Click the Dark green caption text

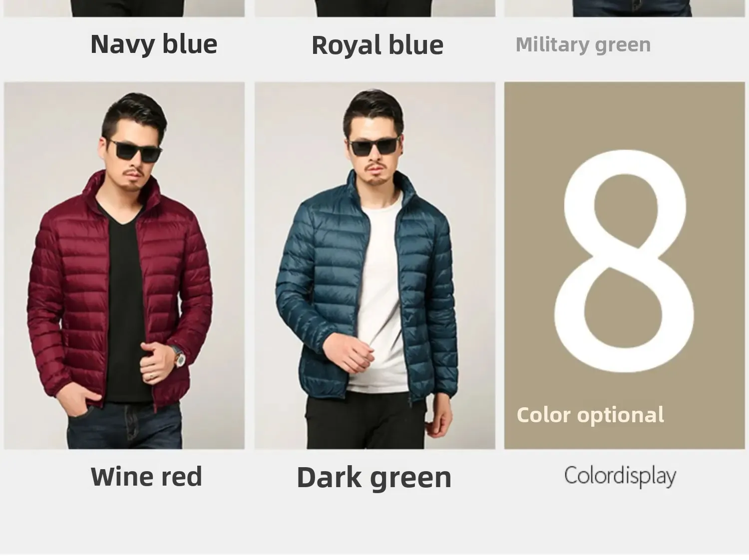[x=374, y=478]
